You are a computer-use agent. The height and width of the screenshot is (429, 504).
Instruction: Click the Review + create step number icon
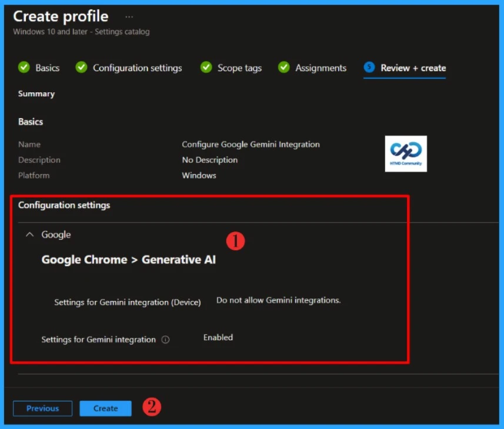click(x=369, y=67)
